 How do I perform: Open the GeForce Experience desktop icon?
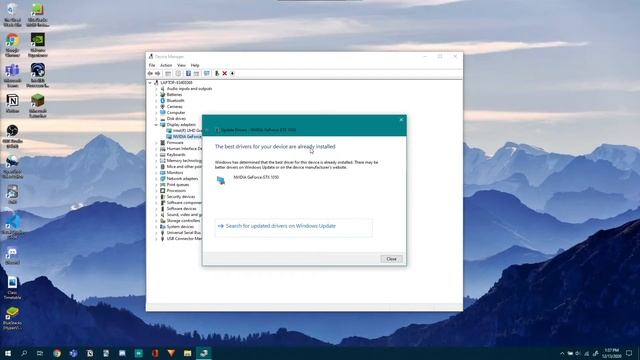38,45
